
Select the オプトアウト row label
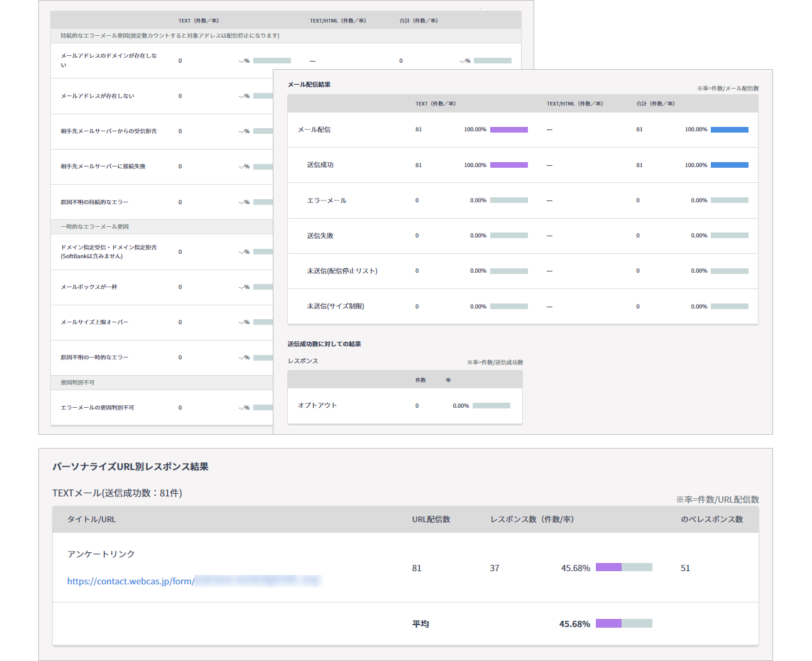[317, 405]
